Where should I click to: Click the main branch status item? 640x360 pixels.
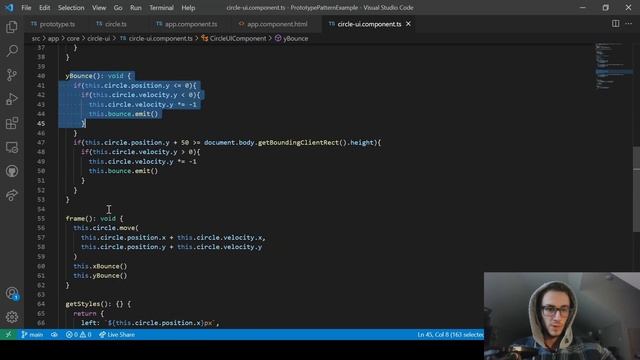[32, 335]
